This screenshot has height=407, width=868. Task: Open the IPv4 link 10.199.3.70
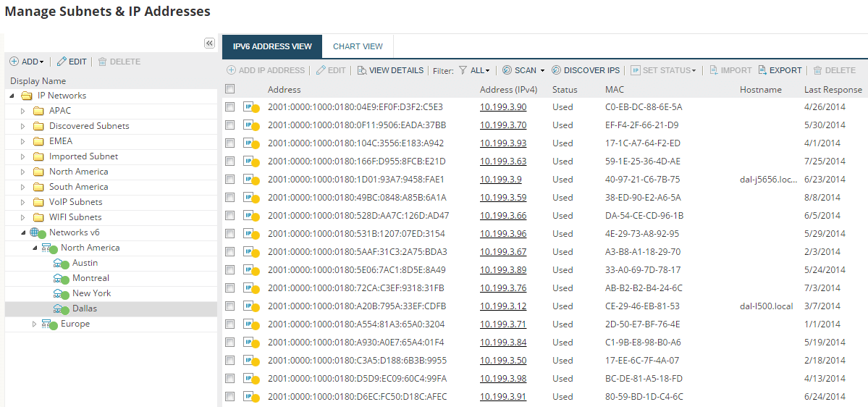tap(502, 125)
